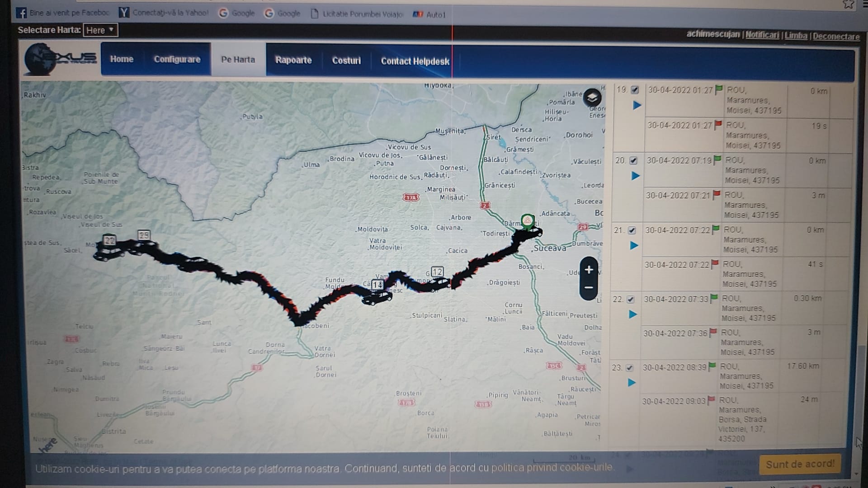Image resolution: width=868 pixels, height=488 pixels.
Task: Open the Selectare Harta dropdown
Action: 100,30
